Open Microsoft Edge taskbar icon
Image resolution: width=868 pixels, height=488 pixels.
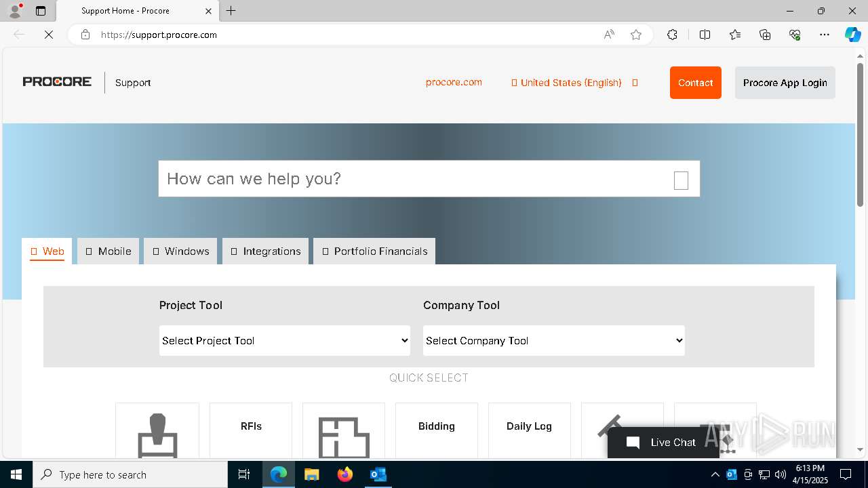[279, 474]
